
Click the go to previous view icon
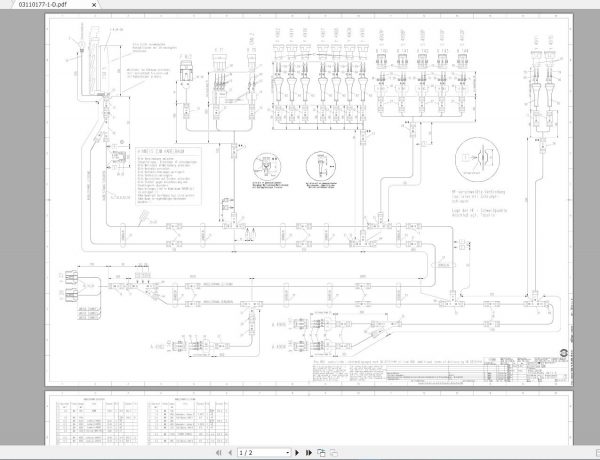click(x=321, y=453)
